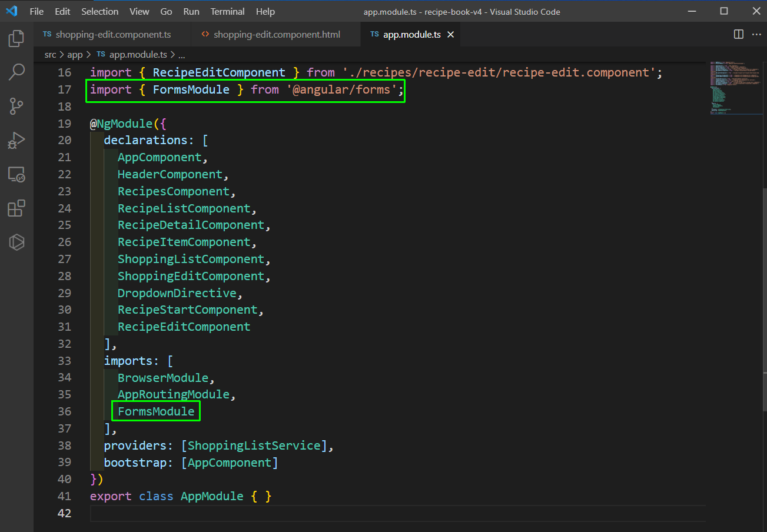
Task: Click the bottom activity bar play-shaped icon
Action: 16,242
